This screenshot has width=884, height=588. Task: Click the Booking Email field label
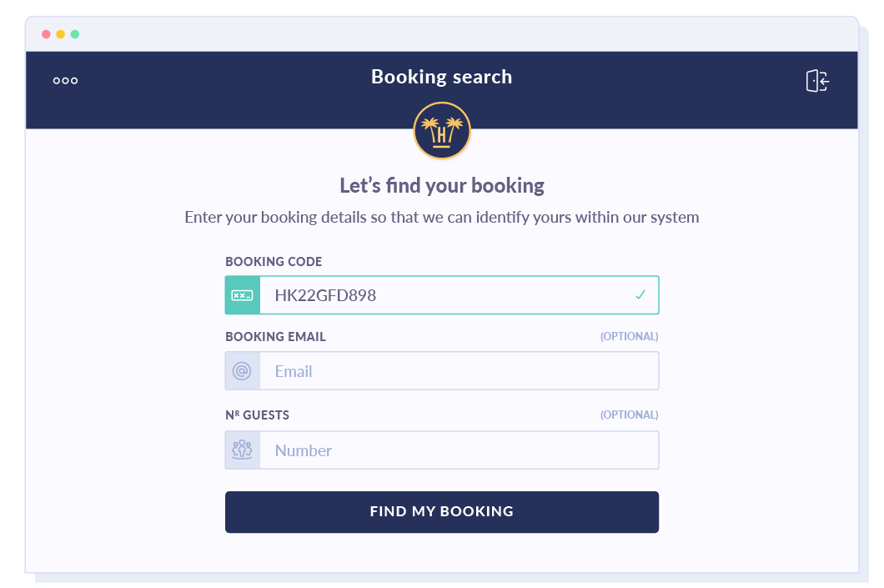[275, 337]
